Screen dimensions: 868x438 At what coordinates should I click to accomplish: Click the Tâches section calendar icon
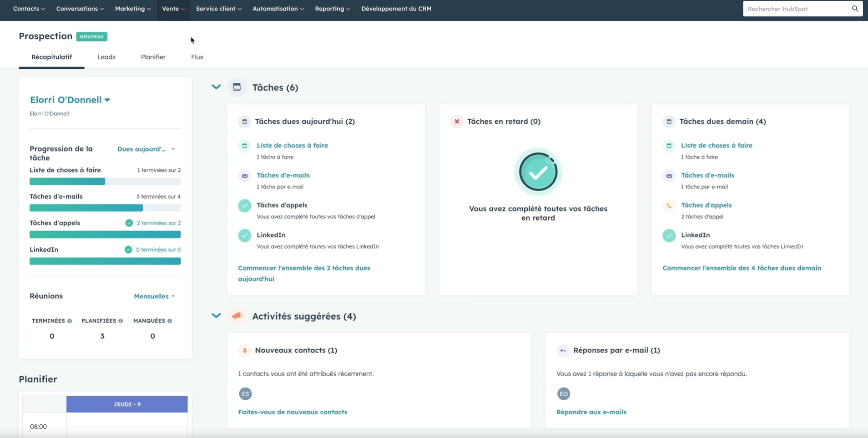237,87
